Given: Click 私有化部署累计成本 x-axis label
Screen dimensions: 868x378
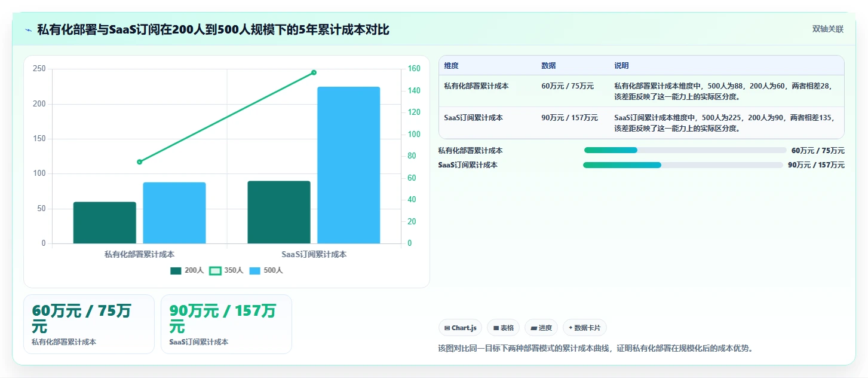Looking at the screenshot, I should pyautogui.click(x=140, y=254).
